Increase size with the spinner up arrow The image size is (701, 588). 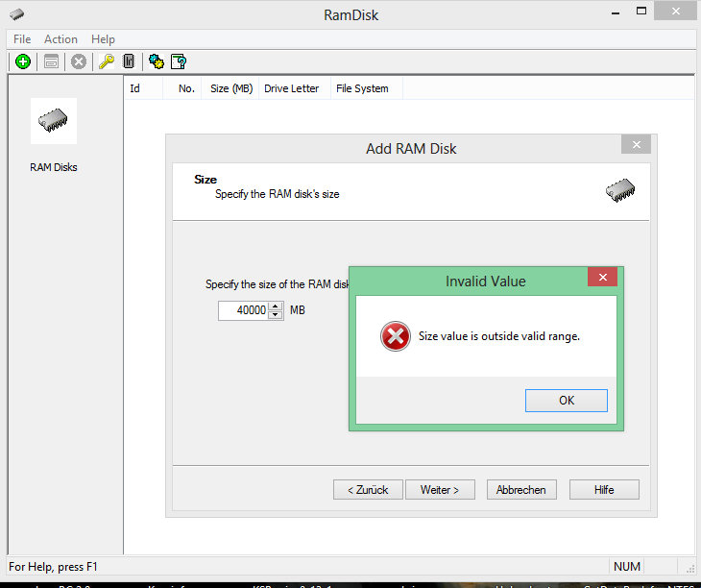pyautogui.click(x=276, y=306)
